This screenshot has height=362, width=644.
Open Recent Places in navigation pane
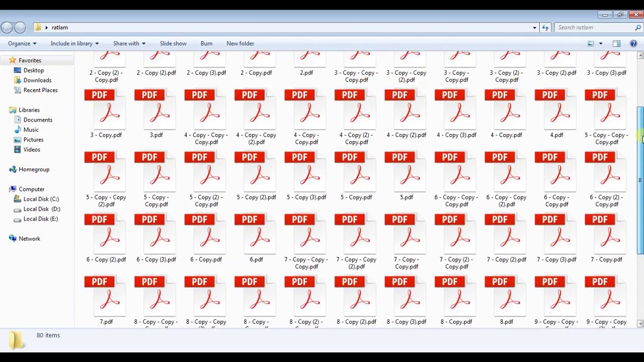tap(40, 90)
